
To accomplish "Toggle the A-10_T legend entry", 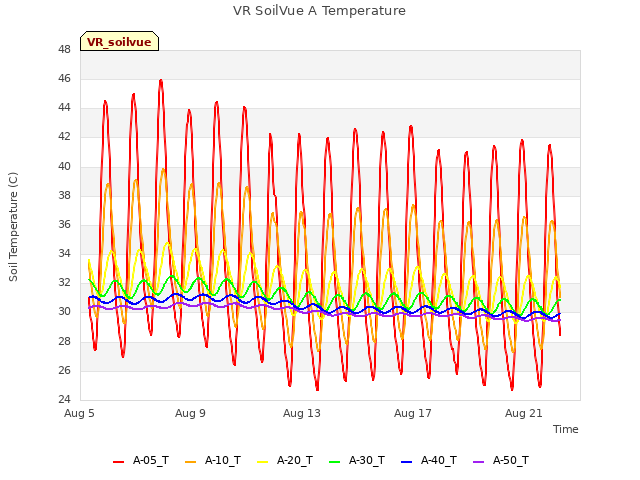I will (x=213, y=460).
